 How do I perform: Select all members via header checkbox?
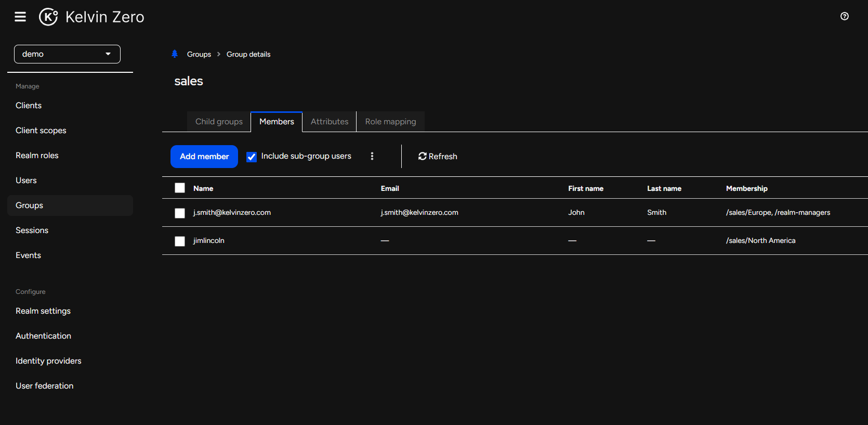(180, 188)
